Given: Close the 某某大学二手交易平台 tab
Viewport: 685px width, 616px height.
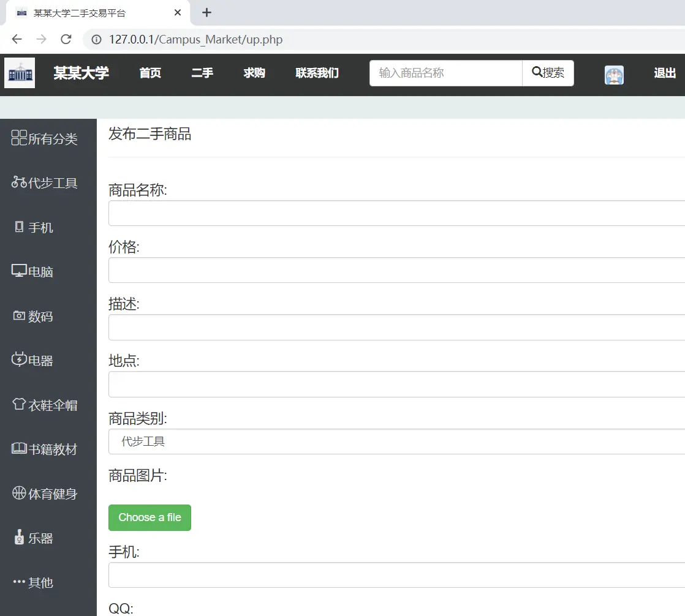Looking at the screenshot, I should [177, 13].
